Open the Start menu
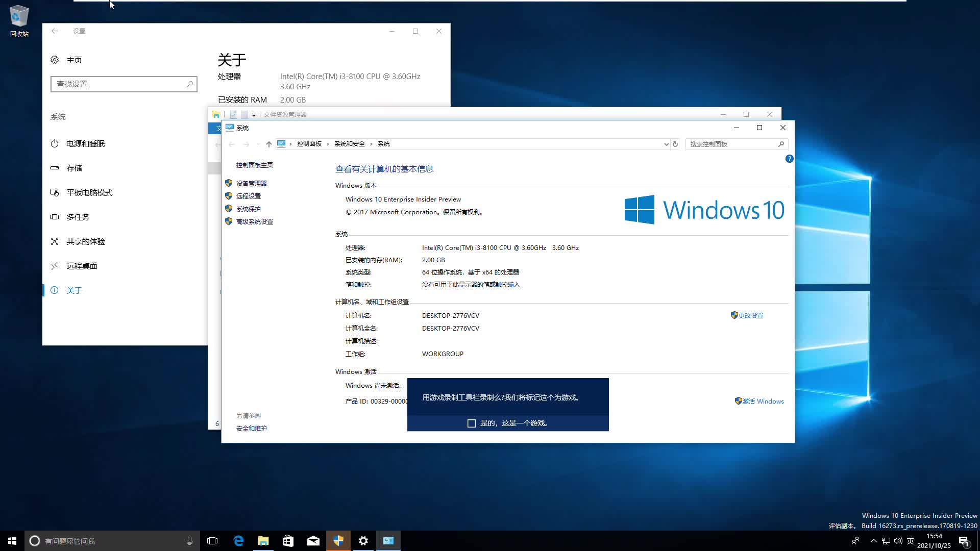980x551 pixels. click(x=12, y=541)
